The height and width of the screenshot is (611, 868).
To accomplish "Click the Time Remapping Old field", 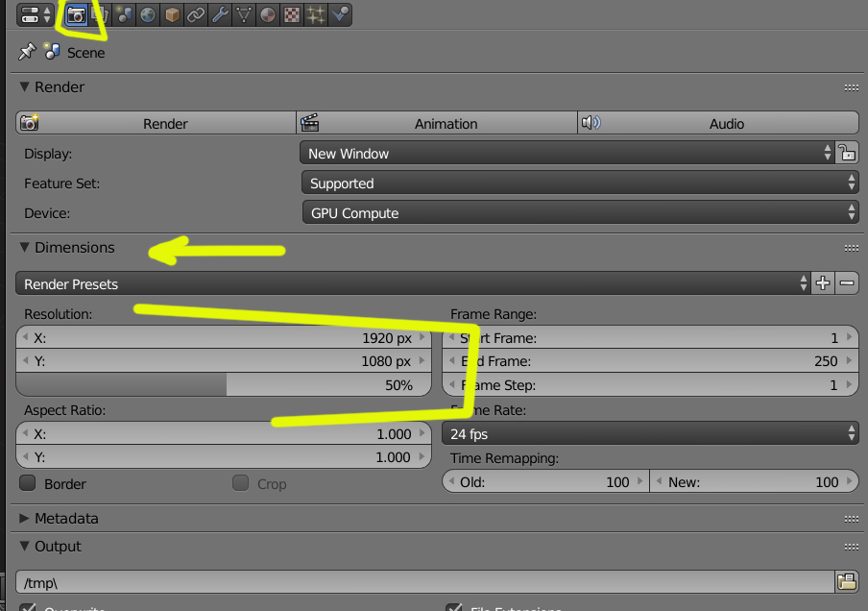I will (545, 481).
